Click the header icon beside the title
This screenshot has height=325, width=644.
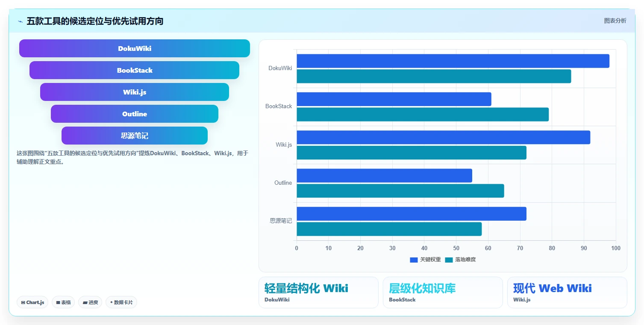pos(20,21)
